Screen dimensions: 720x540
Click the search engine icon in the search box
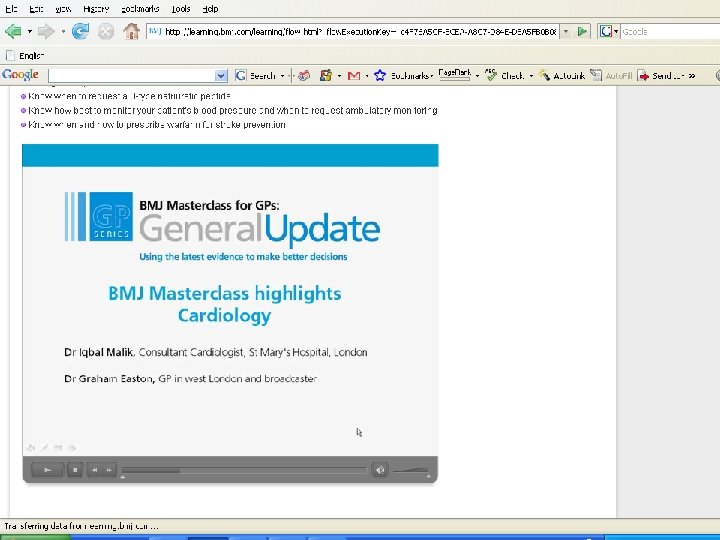coord(606,32)
